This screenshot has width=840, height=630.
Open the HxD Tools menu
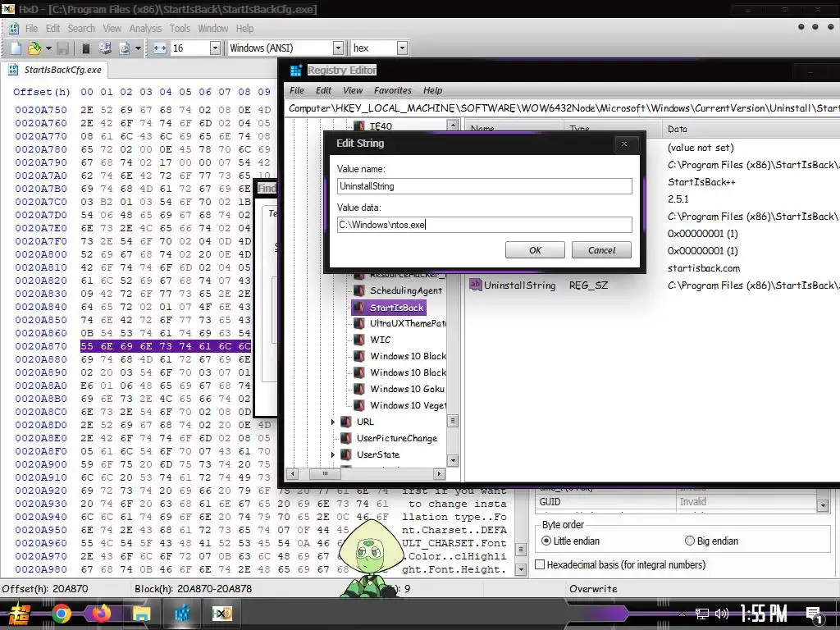180,29
